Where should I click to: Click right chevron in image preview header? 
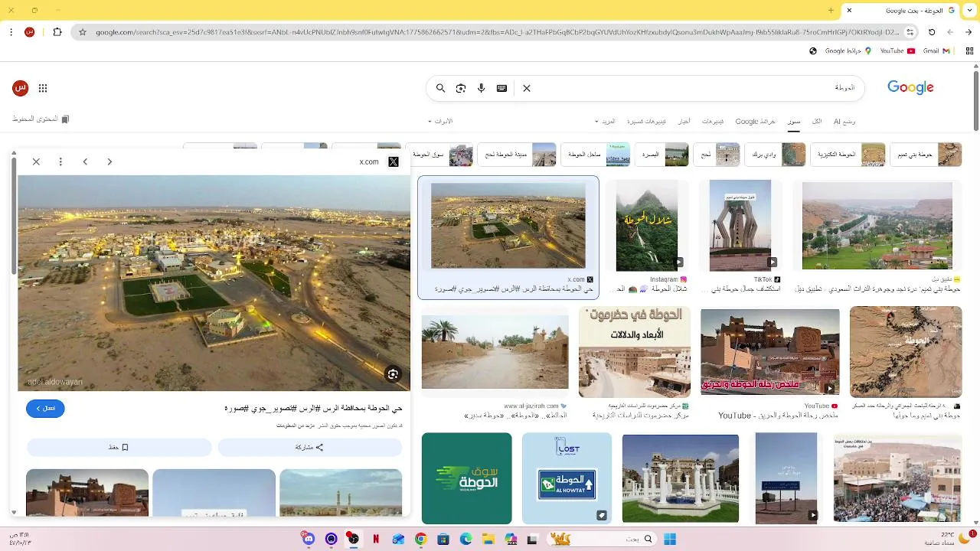109,161
